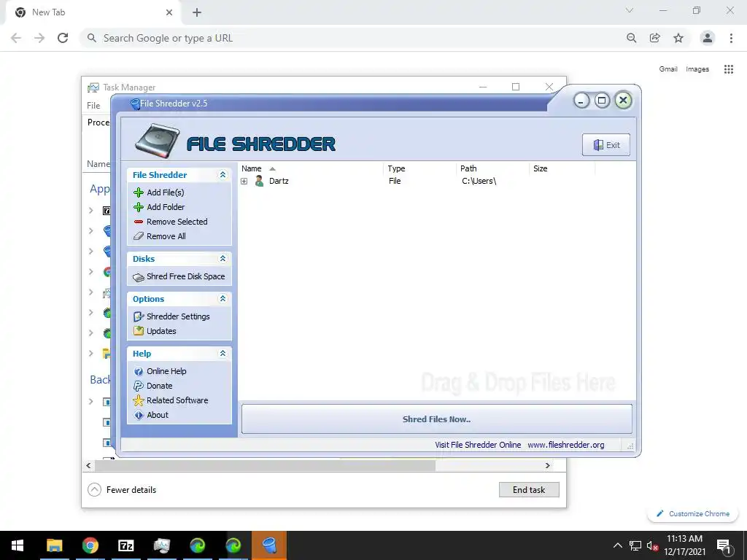Viewport: 747px width, 560px height.
Task: Click the Shredder Settings icon
Action: 139,316
